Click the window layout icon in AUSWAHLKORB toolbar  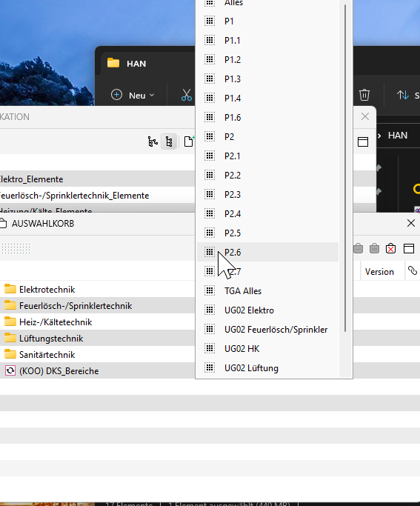409,248
